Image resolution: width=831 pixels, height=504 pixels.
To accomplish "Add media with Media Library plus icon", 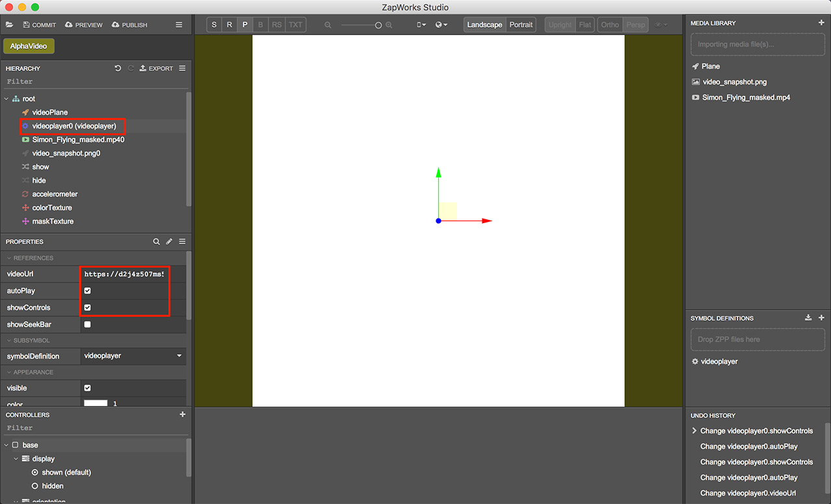I will (821, 23).
